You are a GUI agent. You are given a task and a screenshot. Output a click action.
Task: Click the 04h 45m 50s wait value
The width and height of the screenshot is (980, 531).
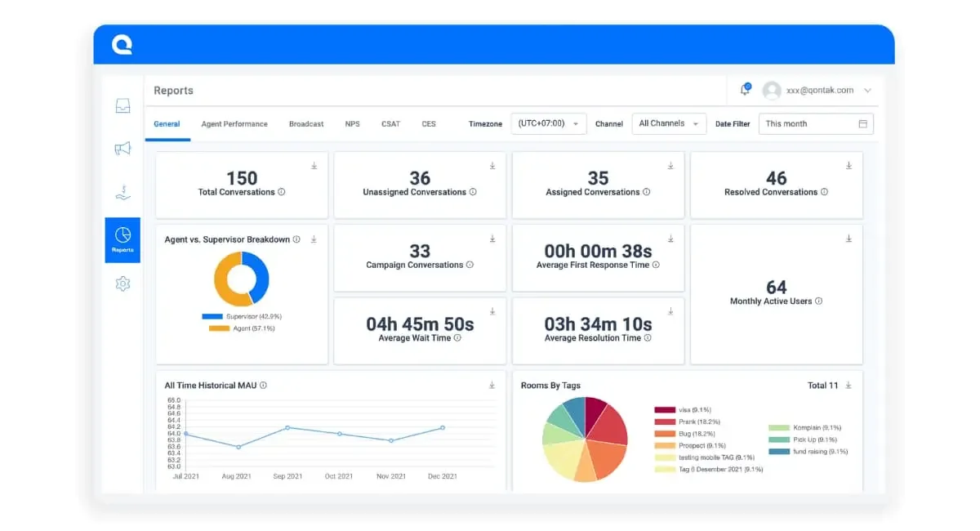[x=420, y=324]
